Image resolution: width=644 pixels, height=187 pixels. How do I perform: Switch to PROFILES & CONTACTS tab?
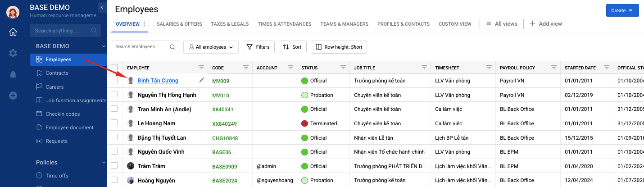coord(404,24)
